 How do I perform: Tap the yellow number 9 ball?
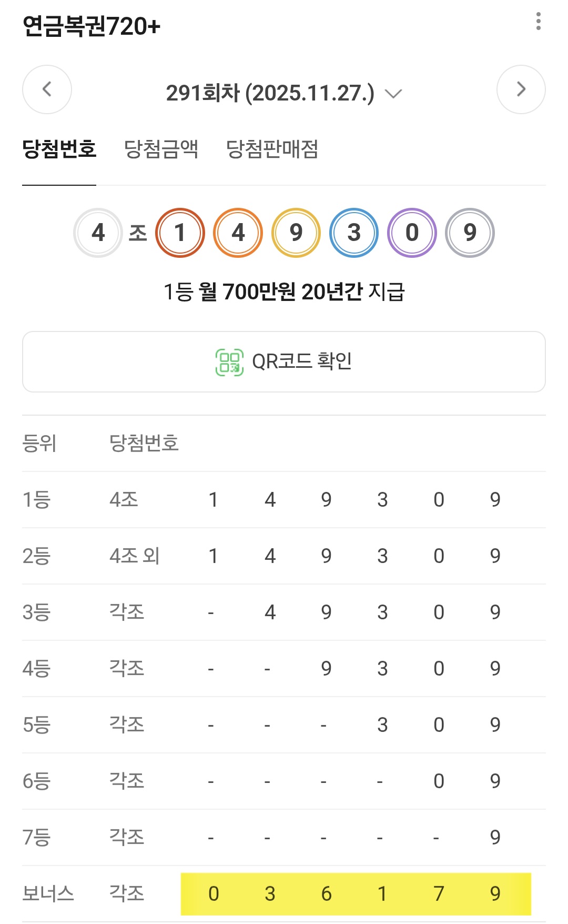coord(296,233)
